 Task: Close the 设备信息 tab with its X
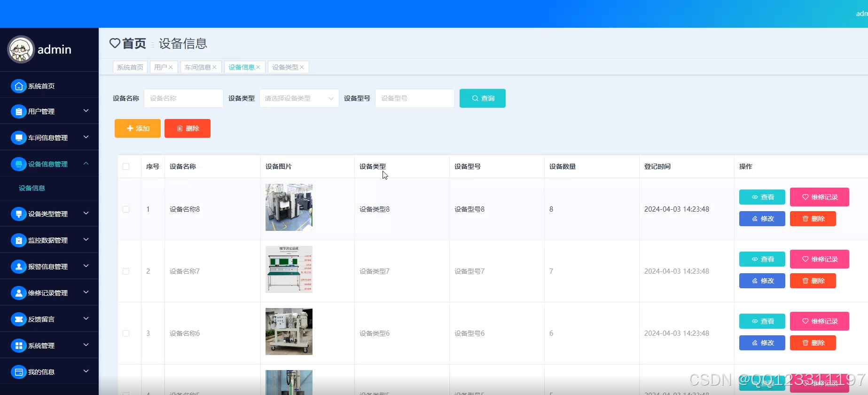[x=258, y=67]
